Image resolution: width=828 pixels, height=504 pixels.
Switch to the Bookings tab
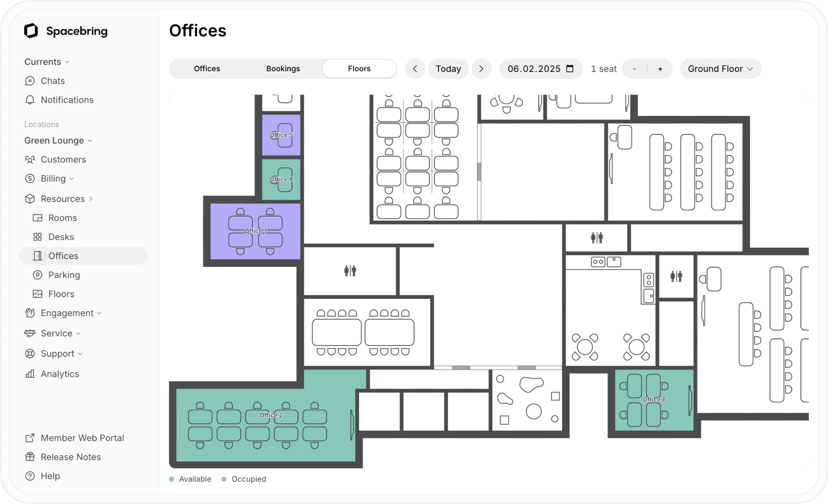pos(283,69)
